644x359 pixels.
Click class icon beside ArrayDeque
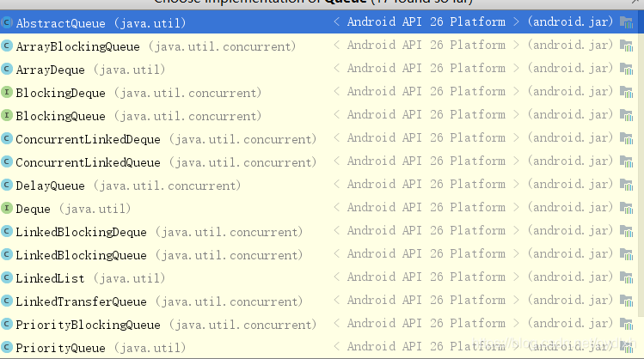pos(7,69)
